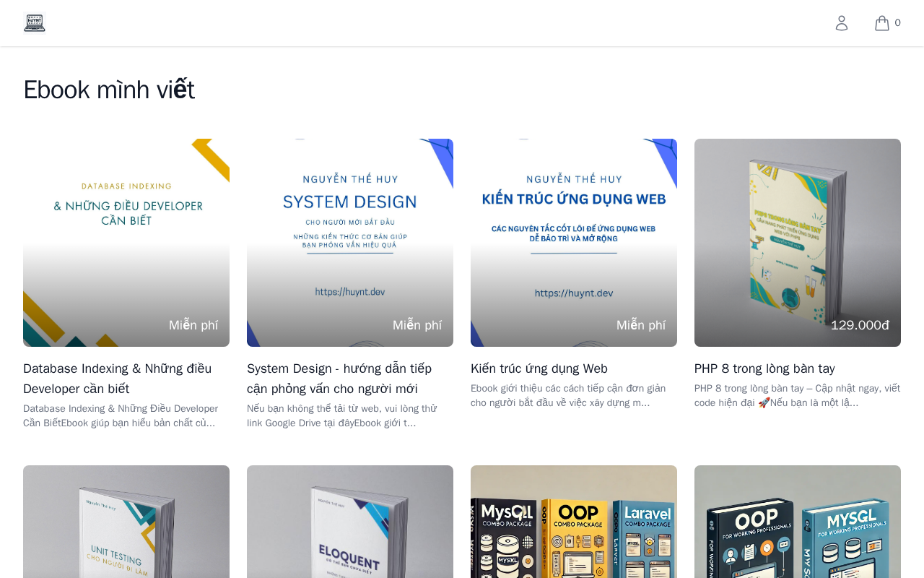924x578 pixels.
Task: Open the Eloquent book cover
Action: [x=350, y=522]
